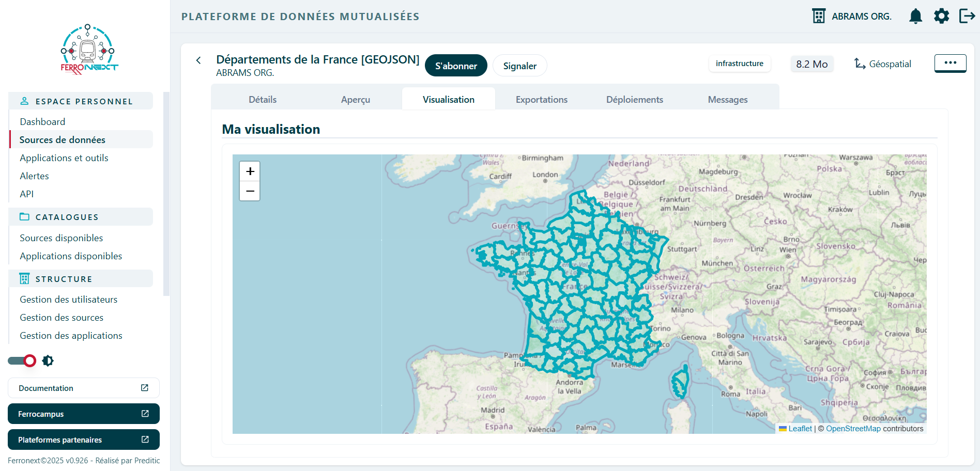Click the ABRAMS ORG. organization name

click(862, 17)
